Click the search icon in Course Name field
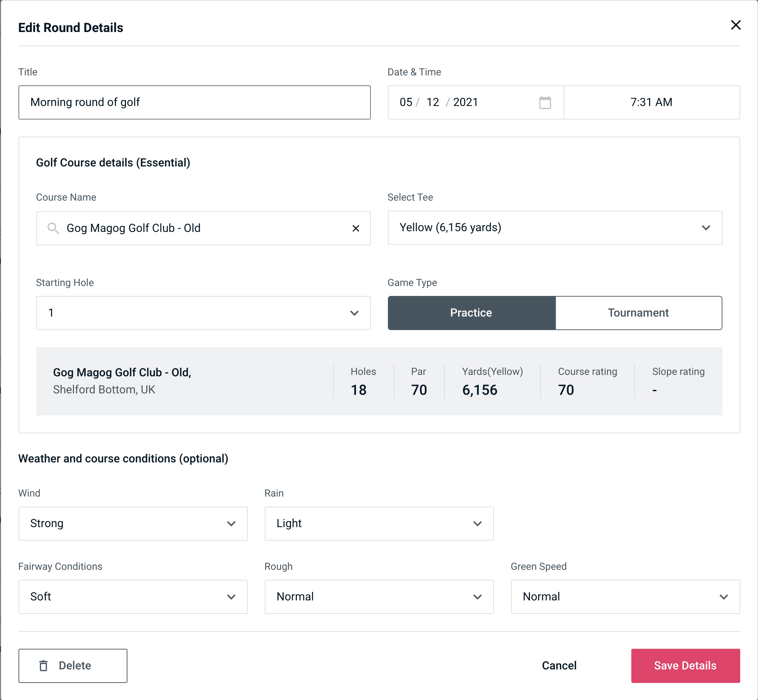 (53, 228)
